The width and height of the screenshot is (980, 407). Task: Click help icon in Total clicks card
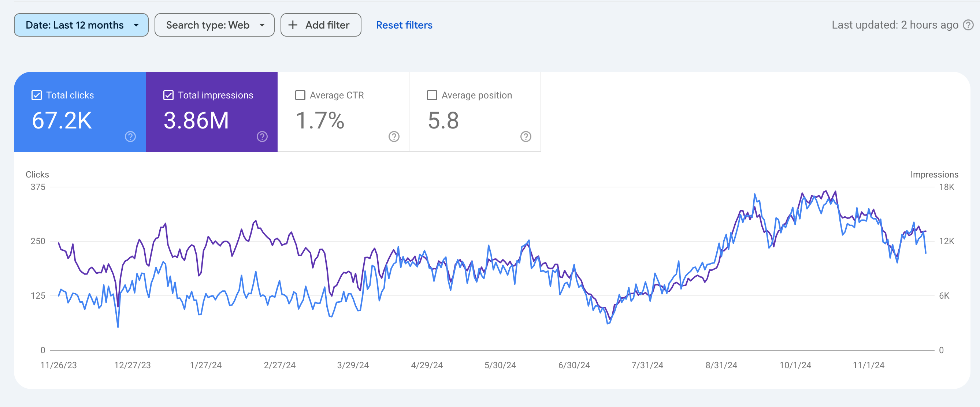click(130, 137)
